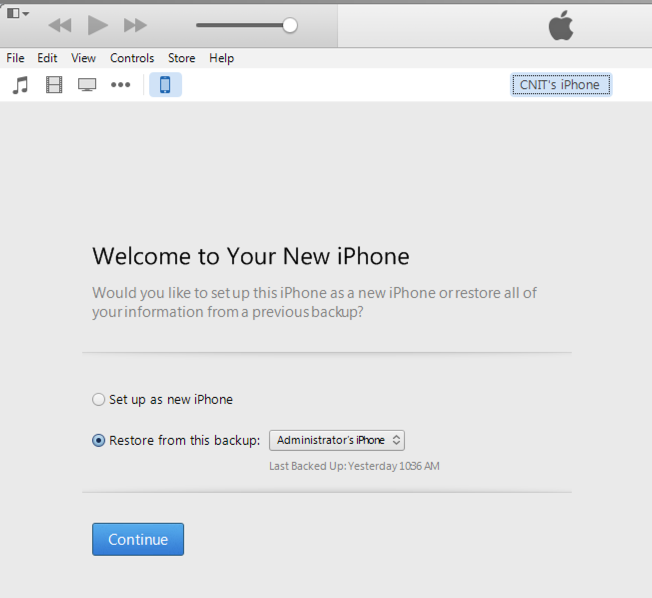Click the fast-forward playback button
Viewport: 652px width, 598px height.
pyautogui.click(x=135, y=25)
